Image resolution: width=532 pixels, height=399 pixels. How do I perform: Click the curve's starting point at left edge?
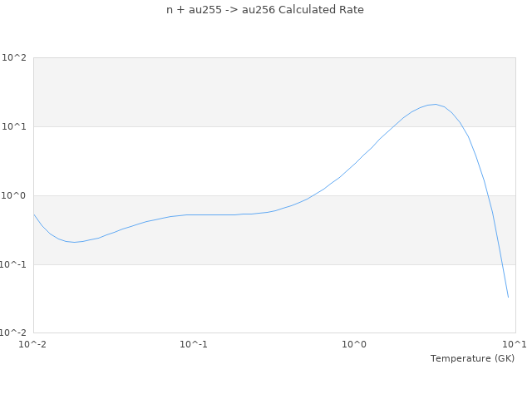tap(33, 214)
